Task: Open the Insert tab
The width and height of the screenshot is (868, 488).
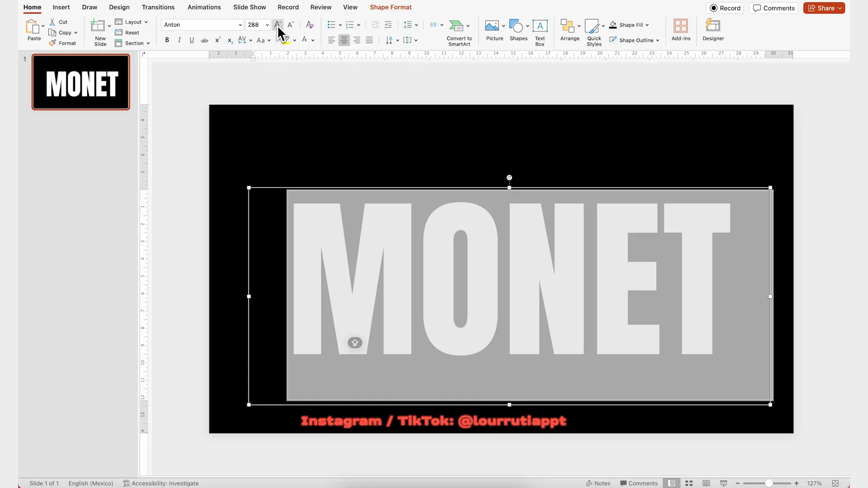Action: [61, 7]
